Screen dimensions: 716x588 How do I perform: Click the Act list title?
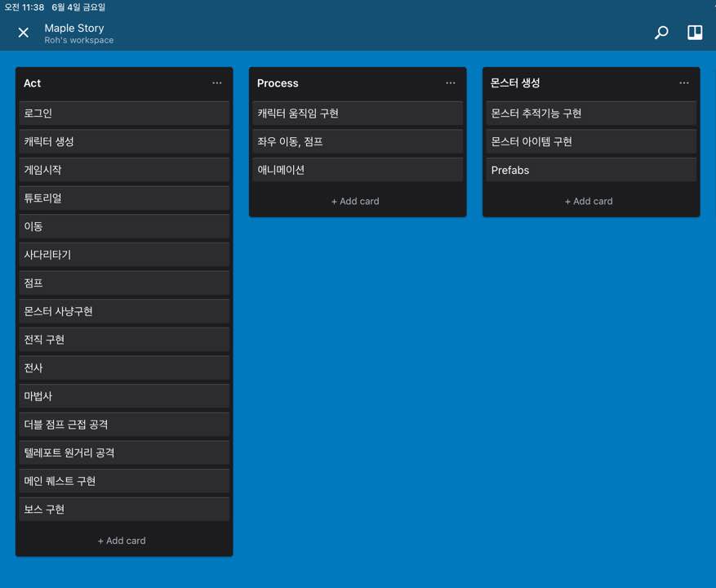coord(33,83)
